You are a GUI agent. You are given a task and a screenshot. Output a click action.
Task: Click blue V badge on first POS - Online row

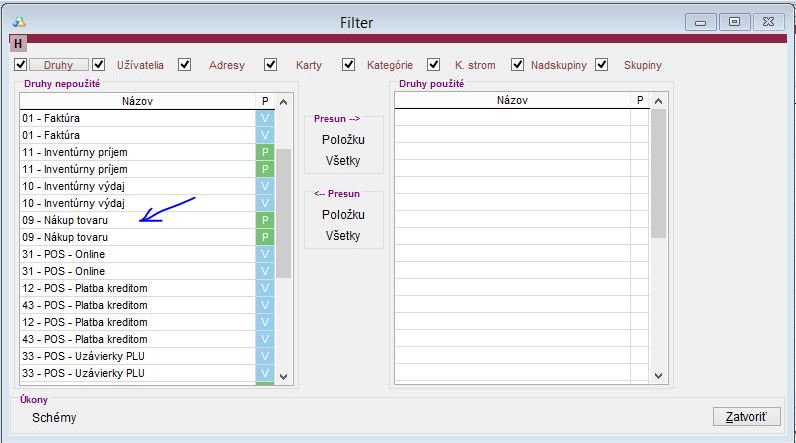coord(265,254)
